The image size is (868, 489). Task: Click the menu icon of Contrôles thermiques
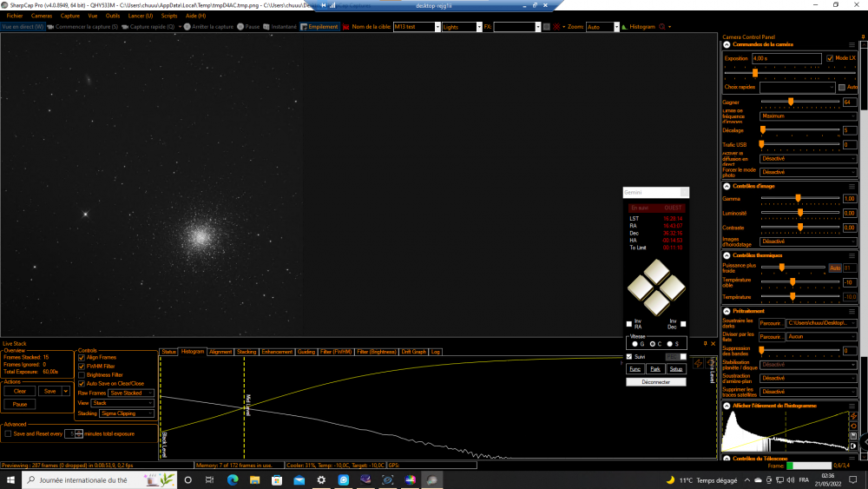pos(852,256)
